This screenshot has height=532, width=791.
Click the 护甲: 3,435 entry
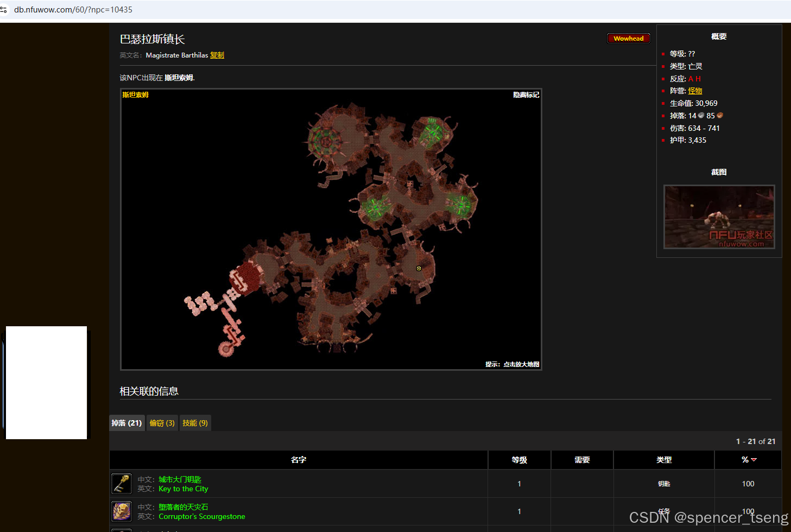click(688, 140)
